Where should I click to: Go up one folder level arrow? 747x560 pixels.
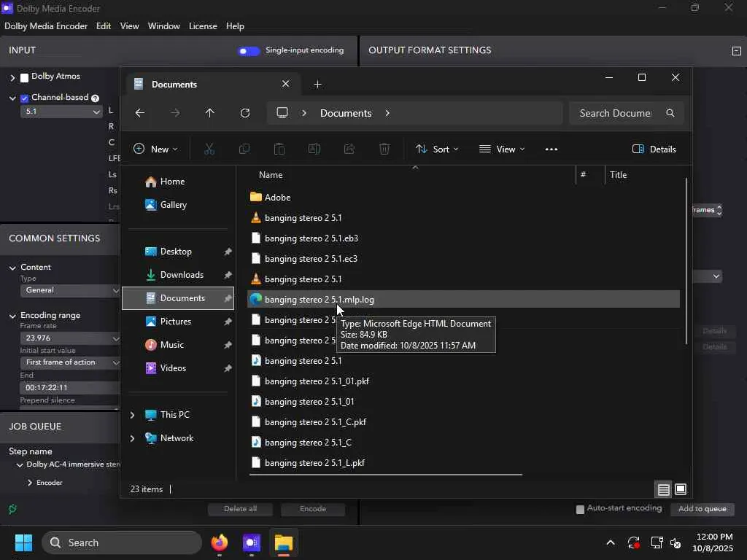point(209,113)
